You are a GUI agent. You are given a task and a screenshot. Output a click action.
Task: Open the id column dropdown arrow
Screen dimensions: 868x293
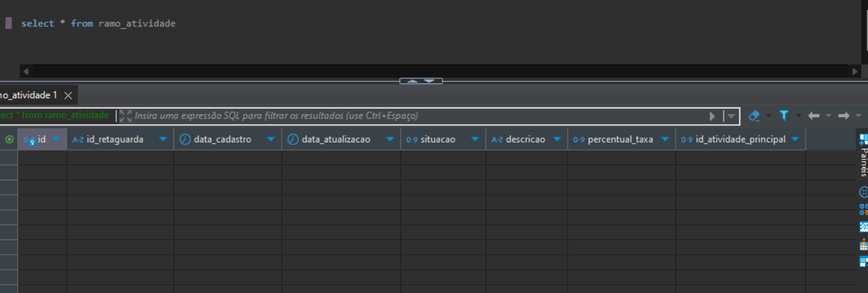(x=56, y=139)
